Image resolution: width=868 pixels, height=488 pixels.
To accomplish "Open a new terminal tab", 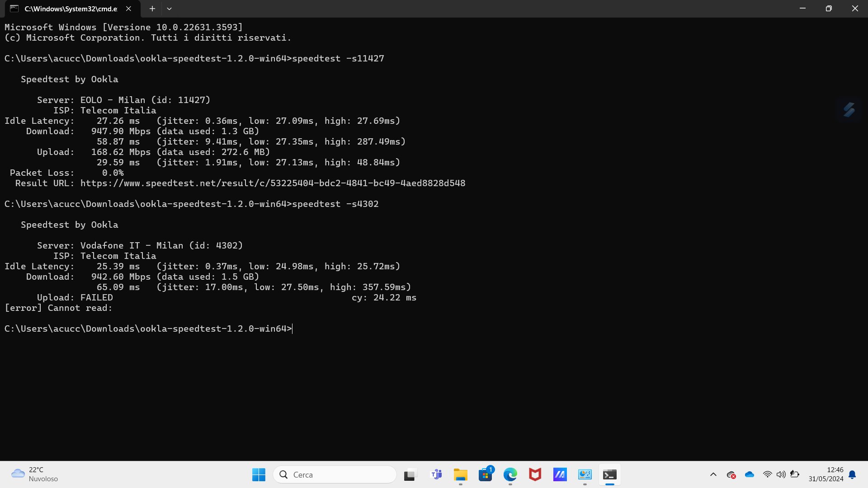I will point(152,9).
